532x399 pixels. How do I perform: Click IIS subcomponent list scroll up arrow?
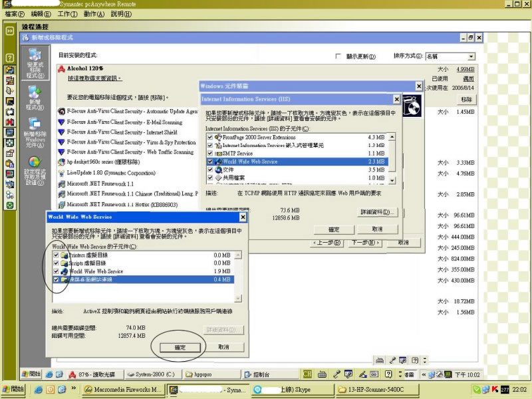(x=392, y=137)
